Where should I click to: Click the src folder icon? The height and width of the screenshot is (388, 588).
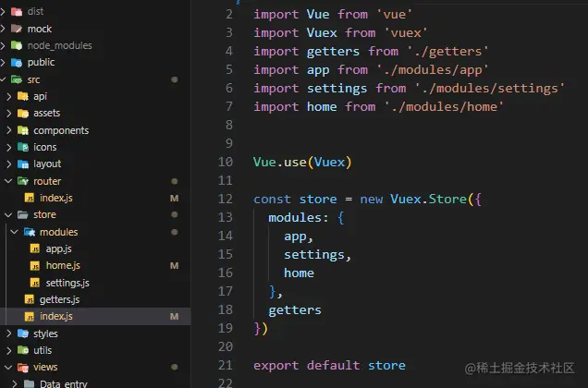click(17, 79)
